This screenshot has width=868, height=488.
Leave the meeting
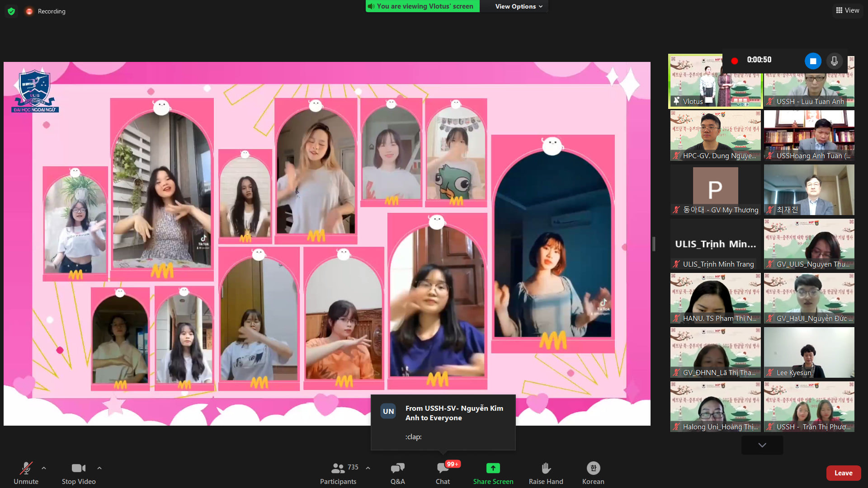[843, 473]
